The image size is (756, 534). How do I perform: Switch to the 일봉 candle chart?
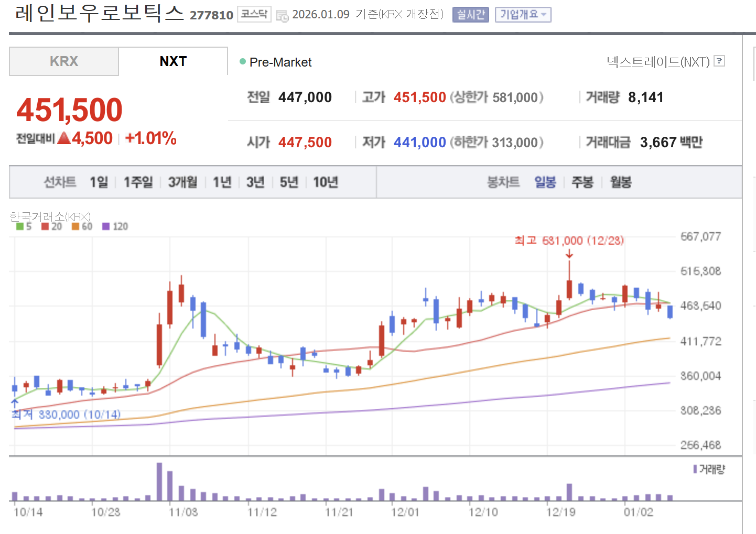click(x=545, y=182)
